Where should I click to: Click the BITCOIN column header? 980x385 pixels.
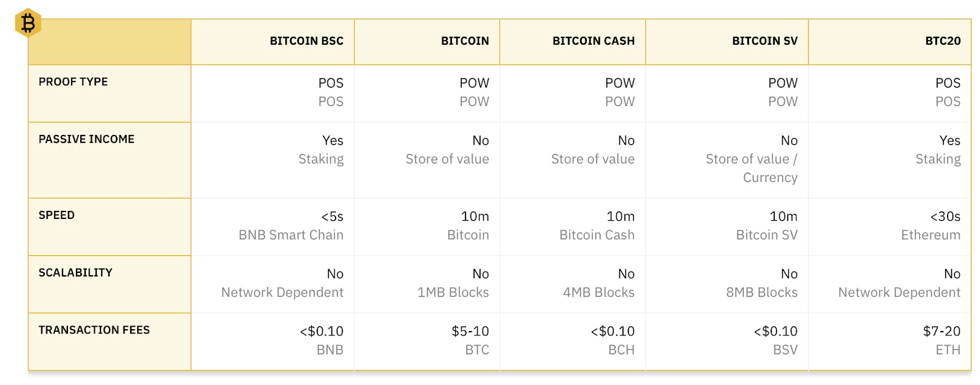pyautogui.click(x=465, y=41)
